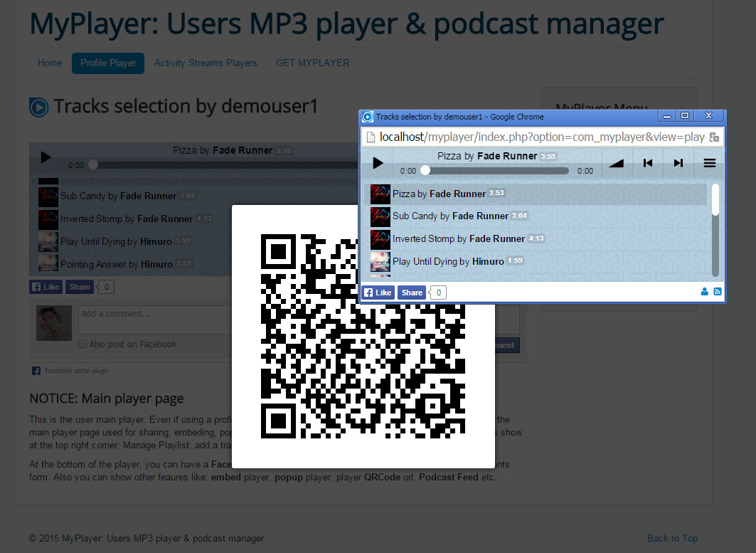Click the popup player seek bar
This screenshot has height=553, width=756.
(496, 171)
